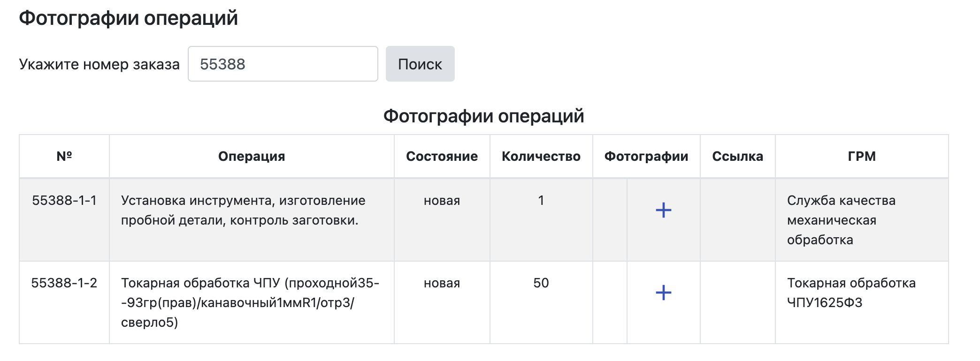Add photo for operation 55388-1-2
Viewport: 980px width, 361px height.
click(663, 293)
